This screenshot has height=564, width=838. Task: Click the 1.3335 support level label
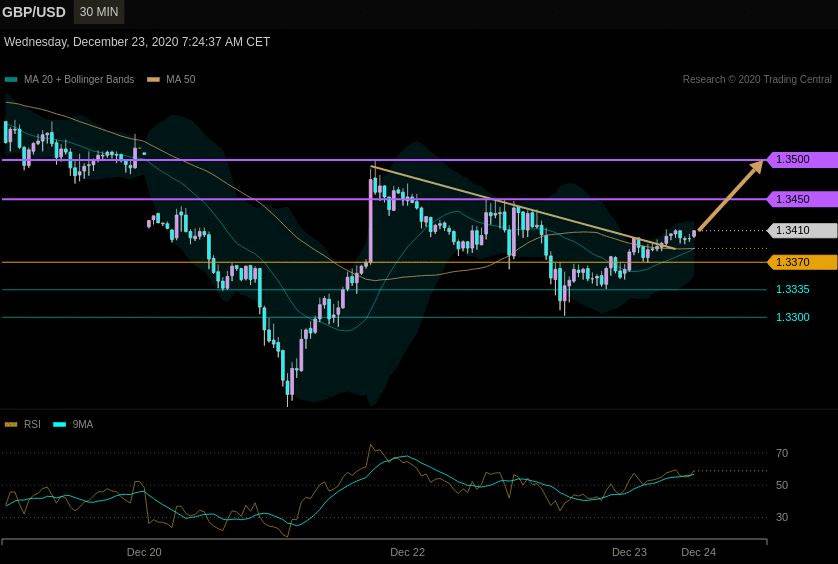click(x=793, y=289)
